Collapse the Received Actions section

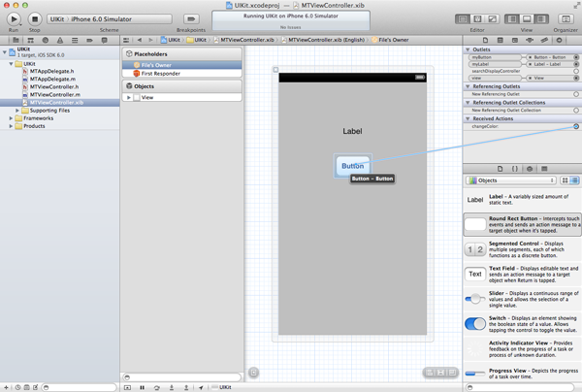pyautogui.click(x=468, y=118)
